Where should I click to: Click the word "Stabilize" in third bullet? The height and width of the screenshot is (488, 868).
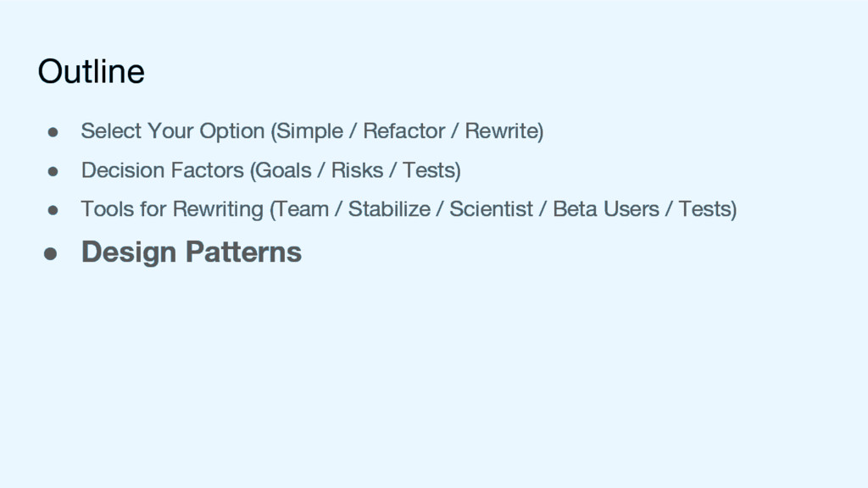[x=389, y=208]
